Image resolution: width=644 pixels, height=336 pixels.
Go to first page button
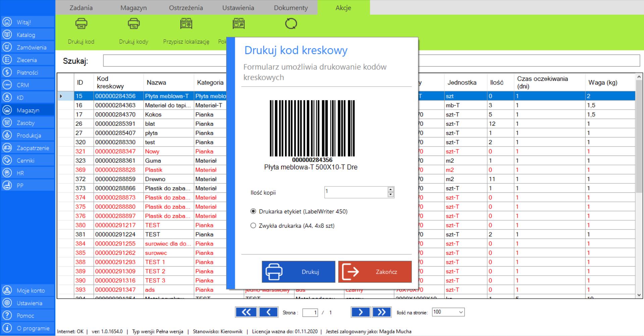246,312
